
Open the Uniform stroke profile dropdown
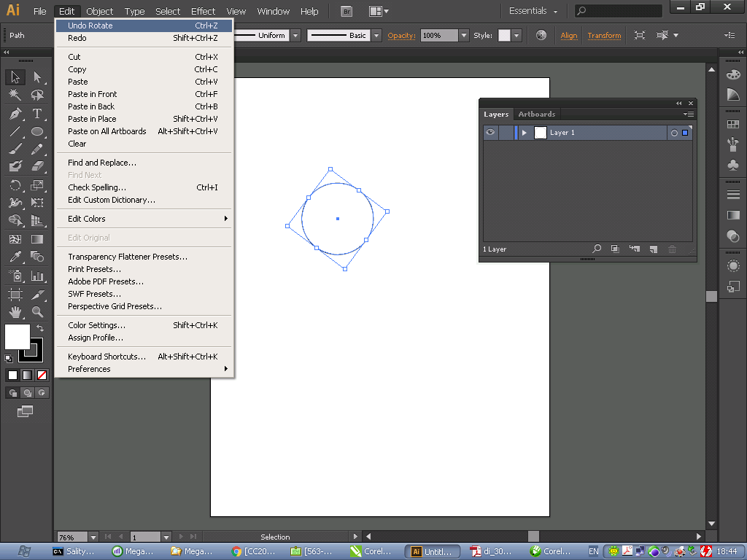tap(295, 35)
